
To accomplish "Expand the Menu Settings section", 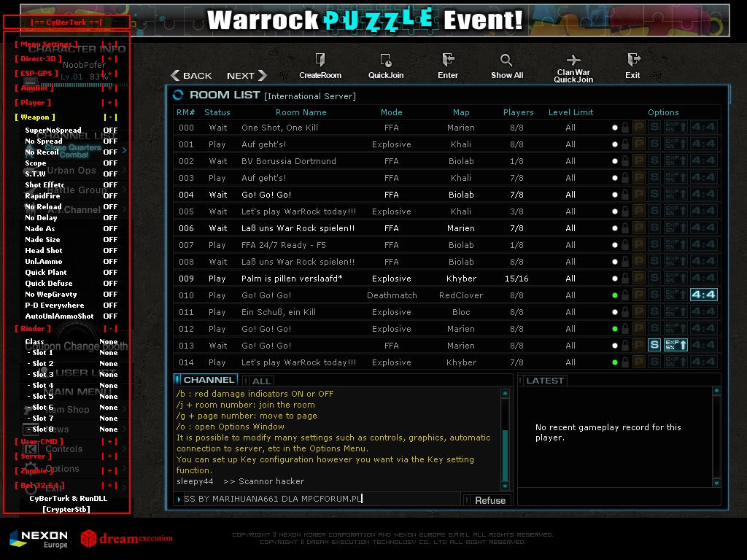I will point(109,44).
